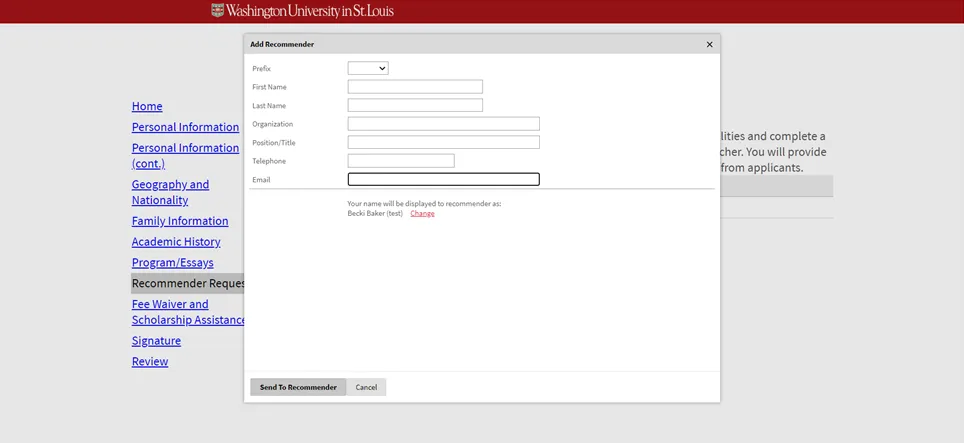Viewport: 964px width, 443px height.
Task: Click the Email input field
Action: tap(443, 180)
